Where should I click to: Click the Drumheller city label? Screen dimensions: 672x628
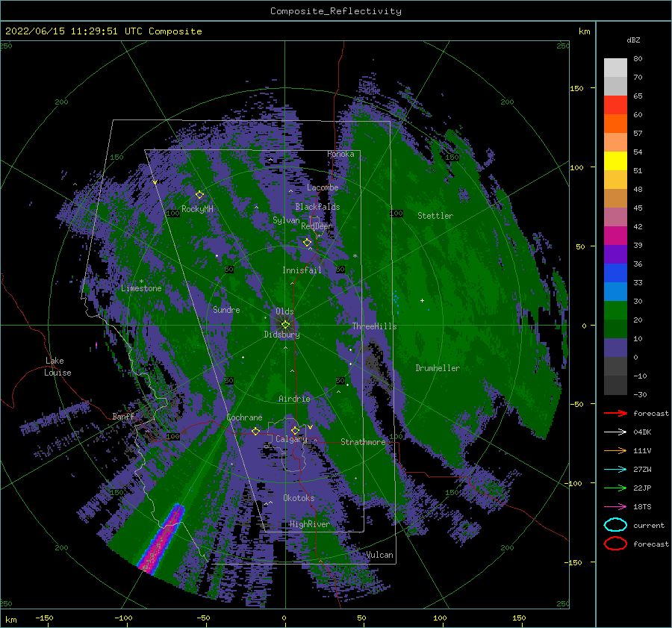(x=438, y=368)
